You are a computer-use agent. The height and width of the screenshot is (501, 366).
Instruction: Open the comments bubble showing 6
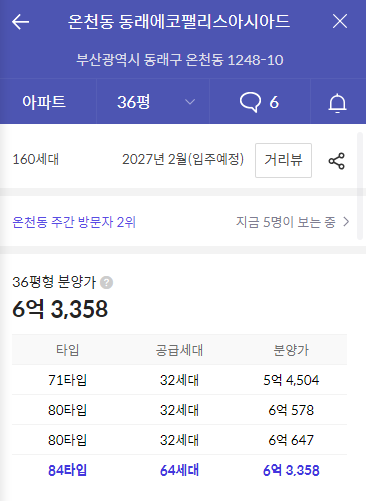259,102
